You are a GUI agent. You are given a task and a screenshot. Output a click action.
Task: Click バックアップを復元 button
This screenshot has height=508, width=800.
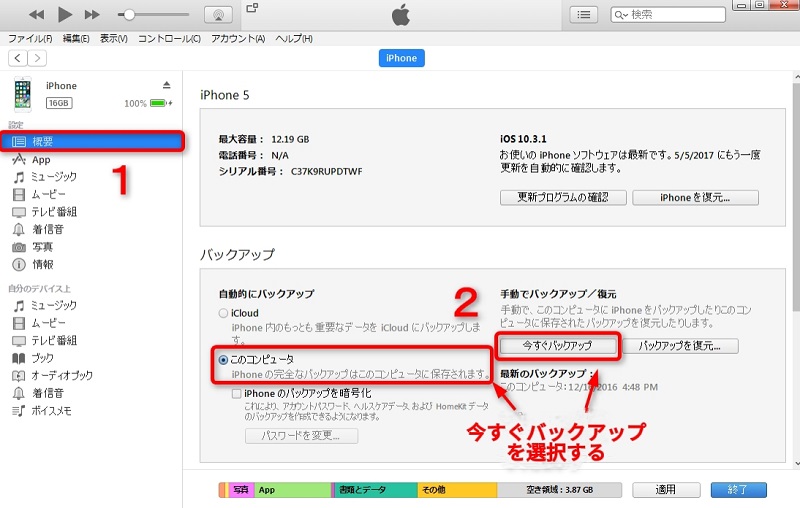pos(680,345)
